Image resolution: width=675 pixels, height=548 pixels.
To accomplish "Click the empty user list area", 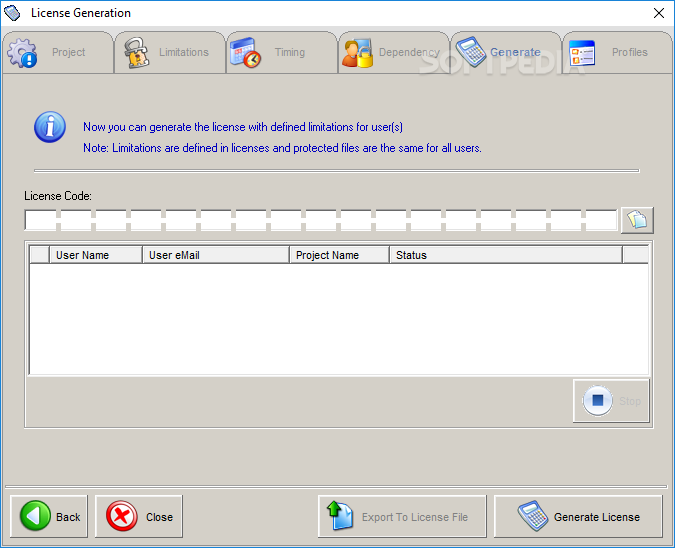I will click(x=339, y=319).
